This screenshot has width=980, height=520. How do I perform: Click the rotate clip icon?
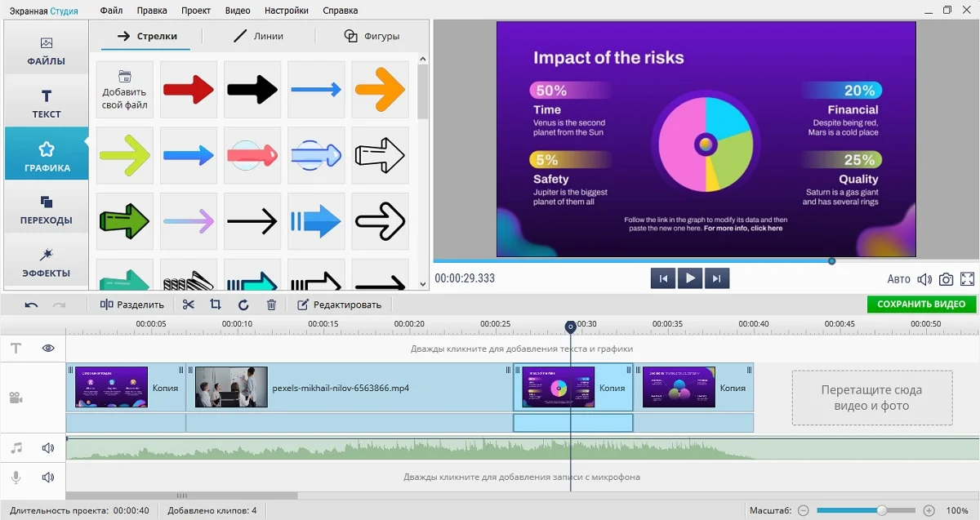click(243, 304)
